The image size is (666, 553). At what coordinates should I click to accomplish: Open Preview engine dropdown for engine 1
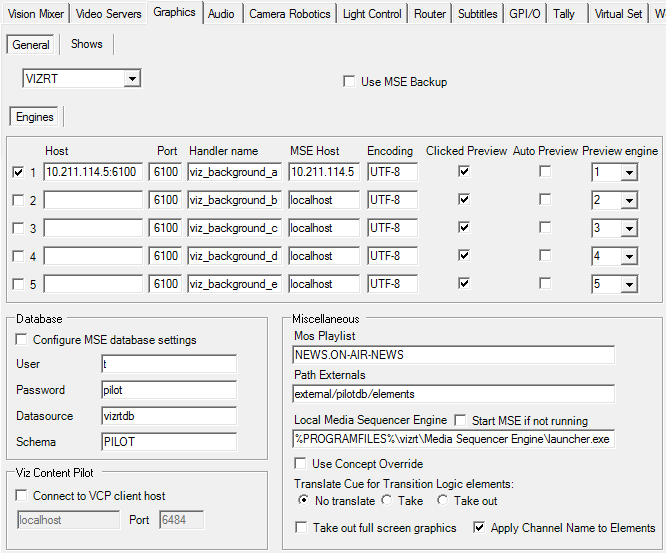(629, 173)
